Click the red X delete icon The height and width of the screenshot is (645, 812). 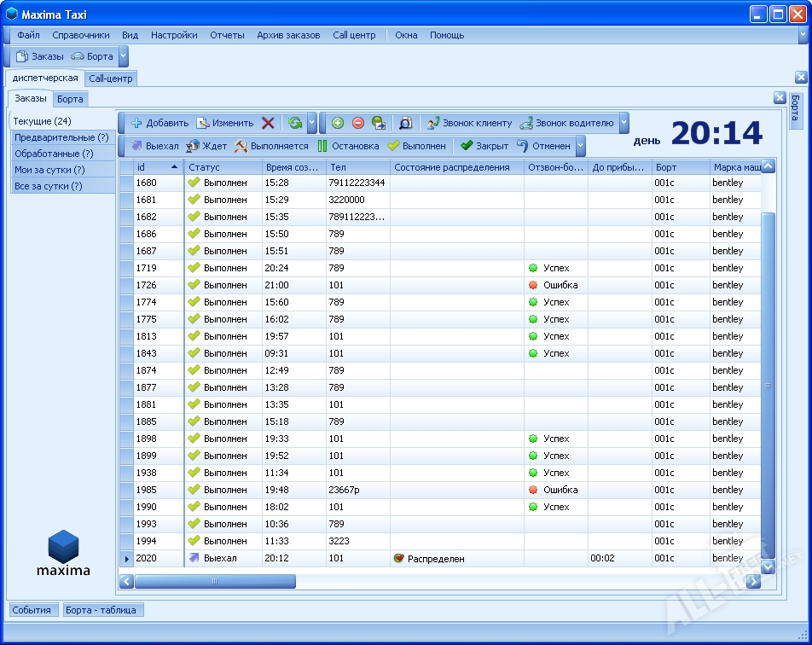coord(268,123)
